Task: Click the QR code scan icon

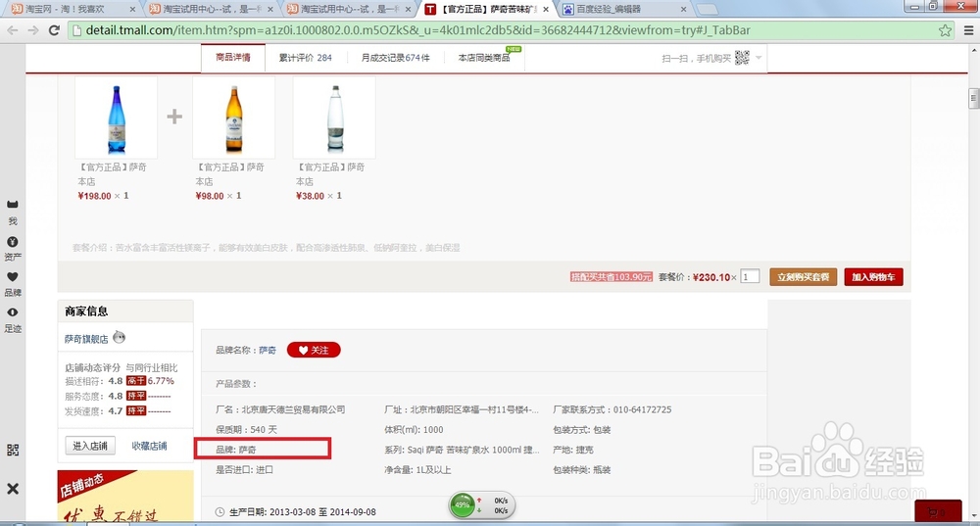Action: point(742,58)
